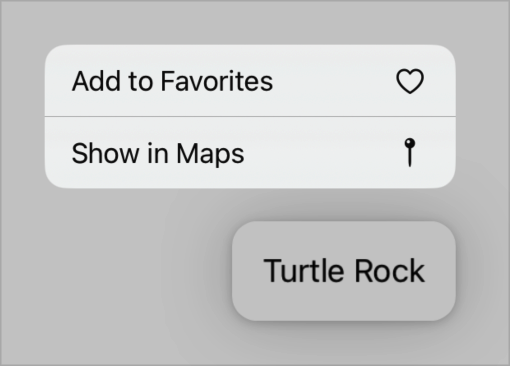Viewport: 510px width, 366px height.
Task: Click the second context menu row
Action: tap(250, 153)
